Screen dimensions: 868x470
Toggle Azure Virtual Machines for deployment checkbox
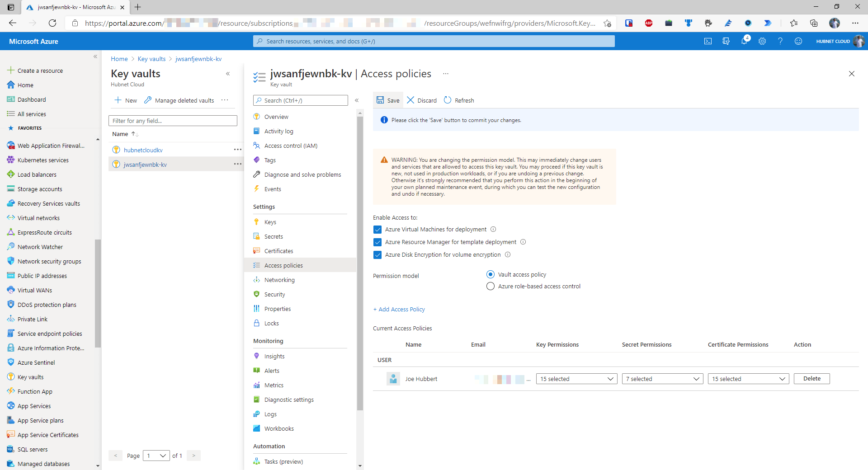(377, 230)
